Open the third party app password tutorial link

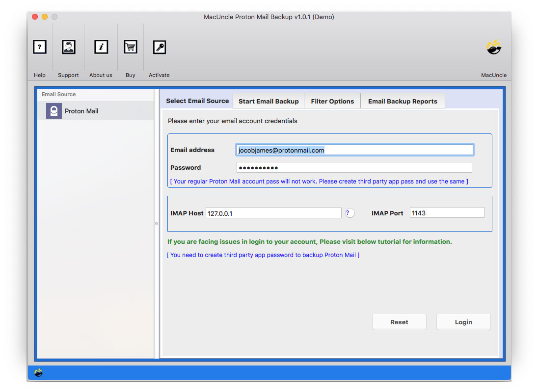click(263, 255)
